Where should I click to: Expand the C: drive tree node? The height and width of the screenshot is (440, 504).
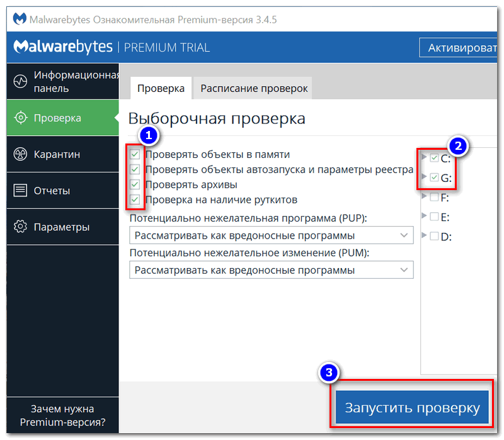424,157
